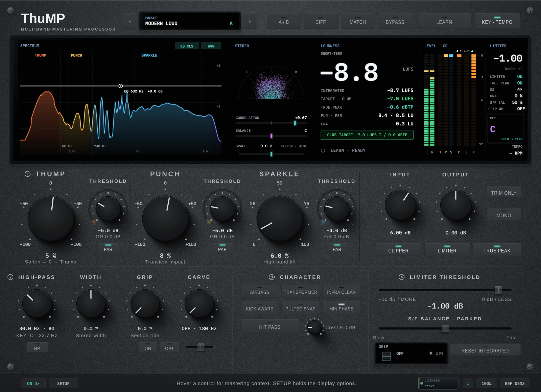Toggle the BYPASS button

395,21
